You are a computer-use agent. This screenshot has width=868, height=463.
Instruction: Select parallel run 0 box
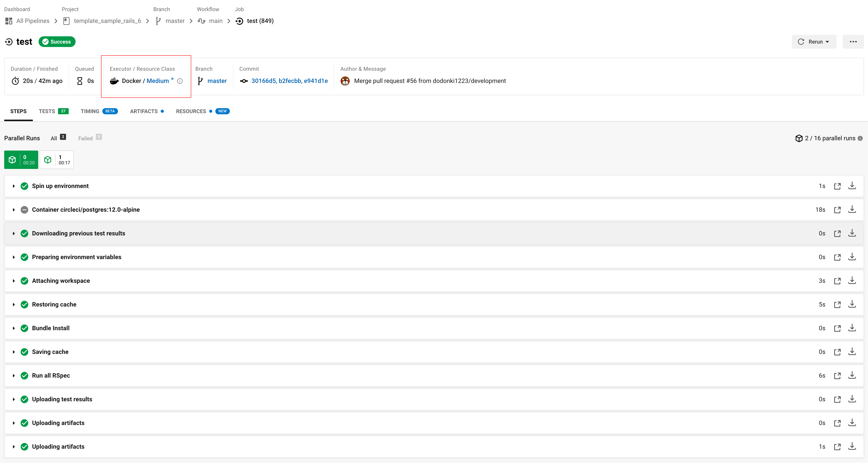[21, 160]
